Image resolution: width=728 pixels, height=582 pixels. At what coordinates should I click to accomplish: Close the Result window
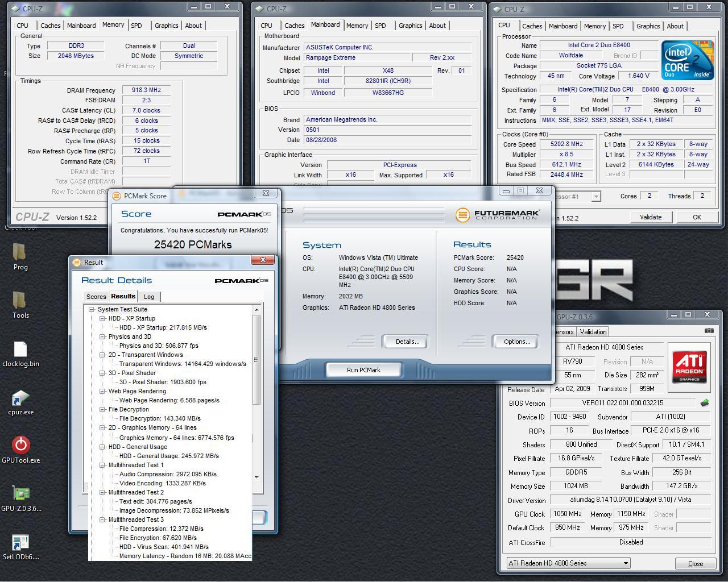click(263, 260)
